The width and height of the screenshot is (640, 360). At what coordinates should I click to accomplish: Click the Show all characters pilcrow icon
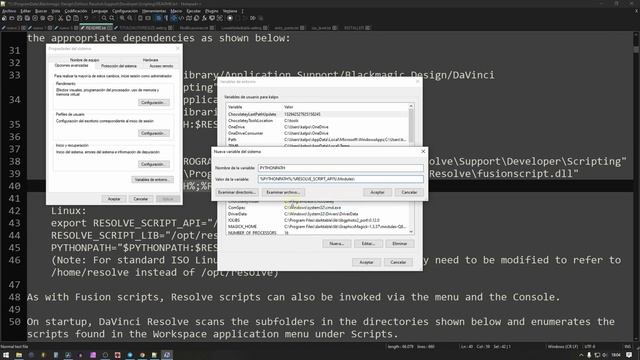[x=166, y=18]
